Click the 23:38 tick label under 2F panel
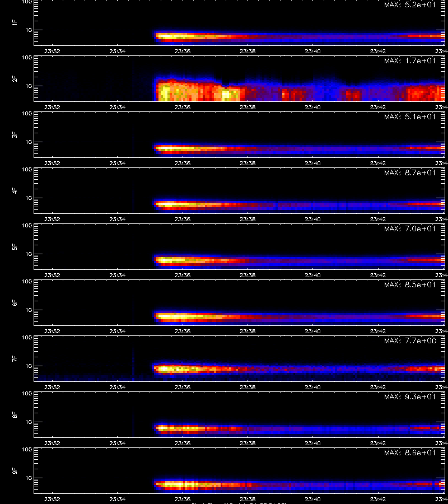This screenshot has height=504, width=448. tap(248, 107)
